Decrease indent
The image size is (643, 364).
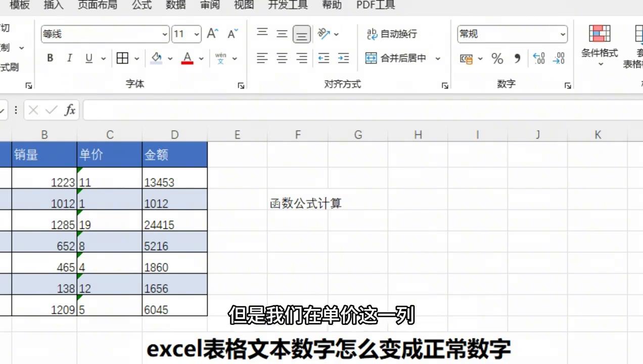(324, 58)
